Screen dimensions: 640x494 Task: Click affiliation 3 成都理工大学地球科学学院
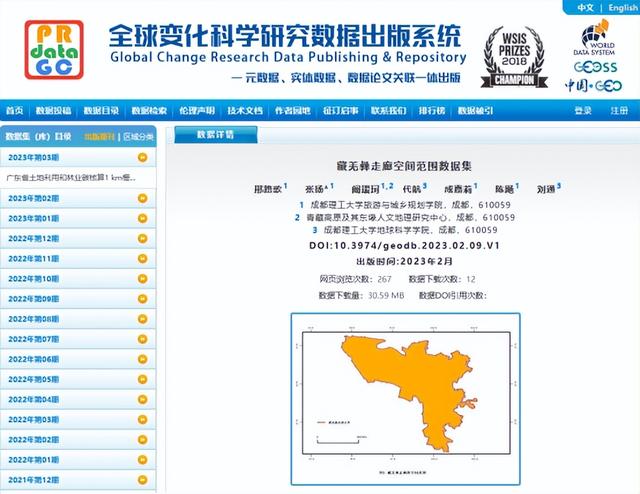(404, 230)
